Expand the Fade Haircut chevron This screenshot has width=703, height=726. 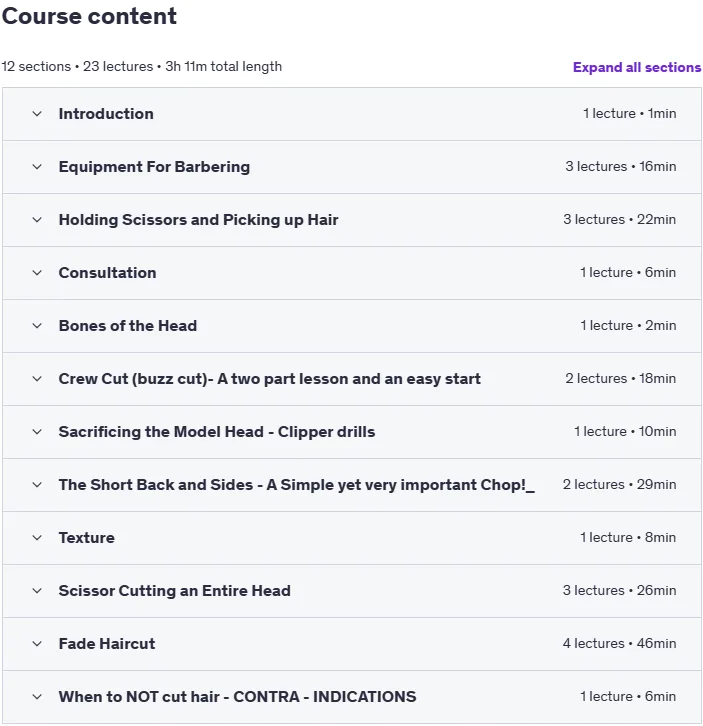pyautogui.click(x=37, y=644)
